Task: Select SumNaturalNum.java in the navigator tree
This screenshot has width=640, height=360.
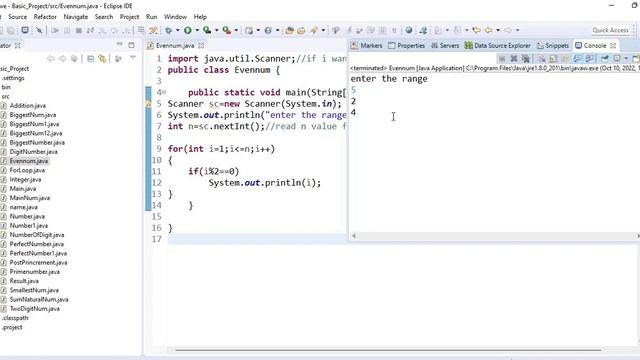Action: coord(39,300)
